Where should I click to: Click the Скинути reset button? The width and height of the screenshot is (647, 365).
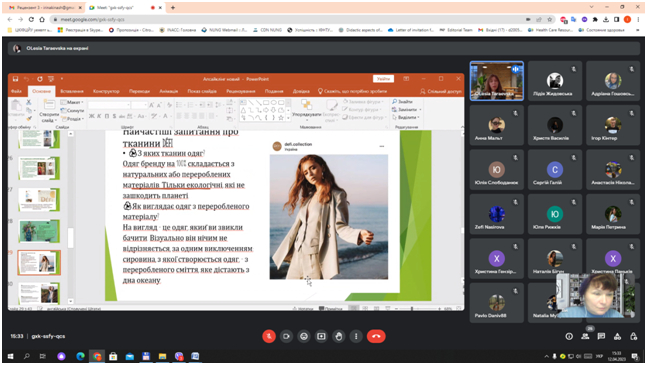(x=72, y=111)
